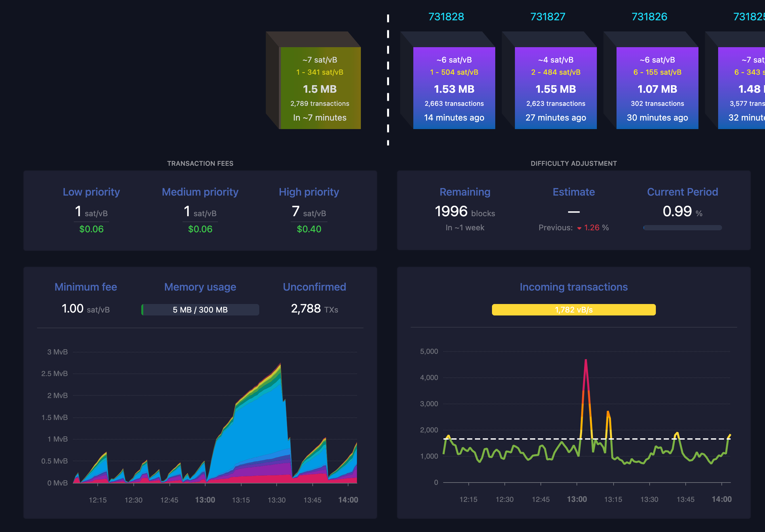Click the Low priority fee label
This screenshot has width=765, height=532.
(x=91, y=192)
